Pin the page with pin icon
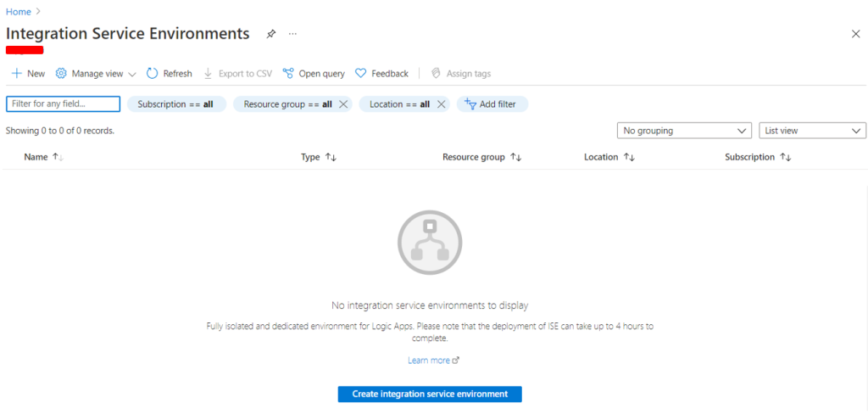 (x=270, y=35)
